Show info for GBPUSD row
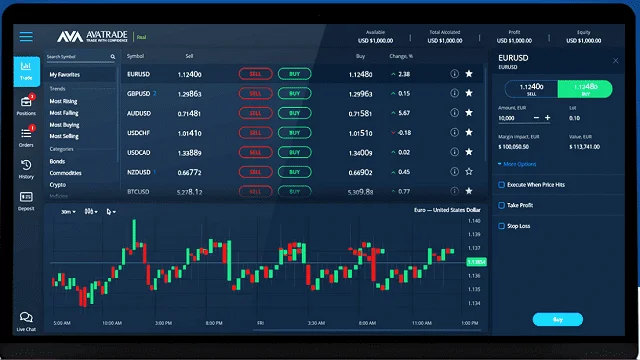 click(454, 93)
